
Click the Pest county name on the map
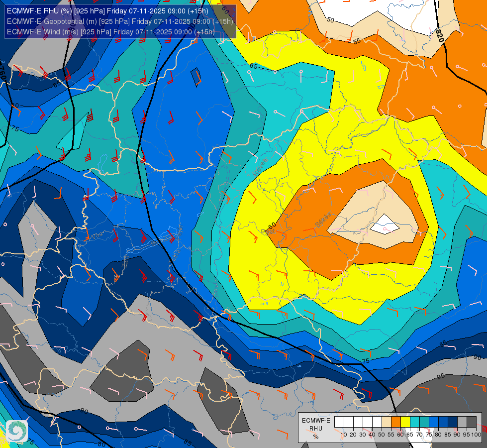point(268,231)
